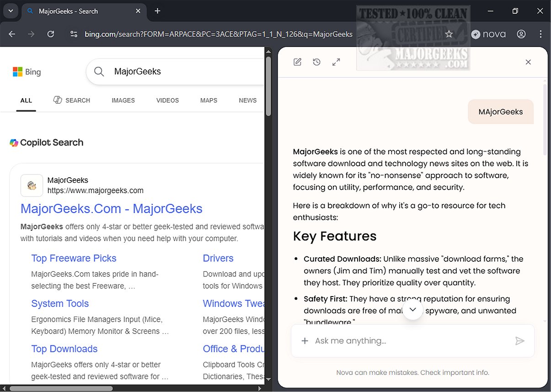Open the Top Freeware Picks link
This screenshot has width=551, height=392.
pyautogui.click(x=74, y=258)
